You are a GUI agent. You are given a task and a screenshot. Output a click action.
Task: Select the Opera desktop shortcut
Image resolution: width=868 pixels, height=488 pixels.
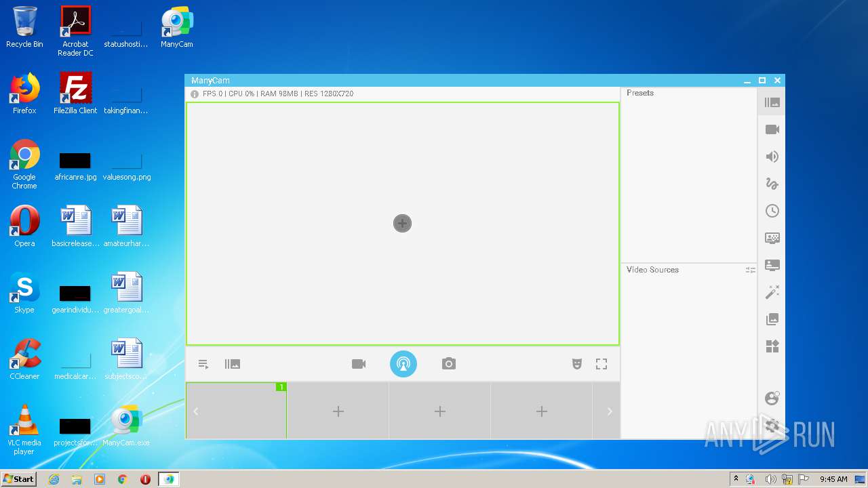tap(24, 226)
